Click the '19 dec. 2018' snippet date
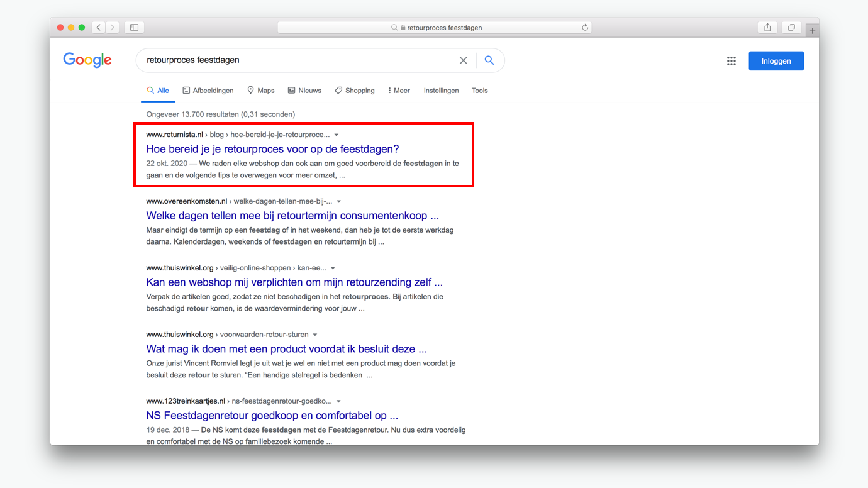This screenshot has width=868, height=488. click(x=167, y=430)
